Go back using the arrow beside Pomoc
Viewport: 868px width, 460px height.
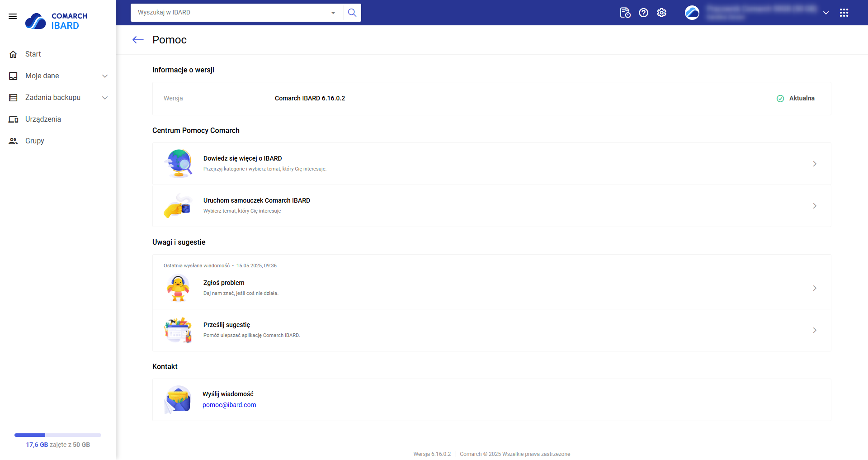138,40
